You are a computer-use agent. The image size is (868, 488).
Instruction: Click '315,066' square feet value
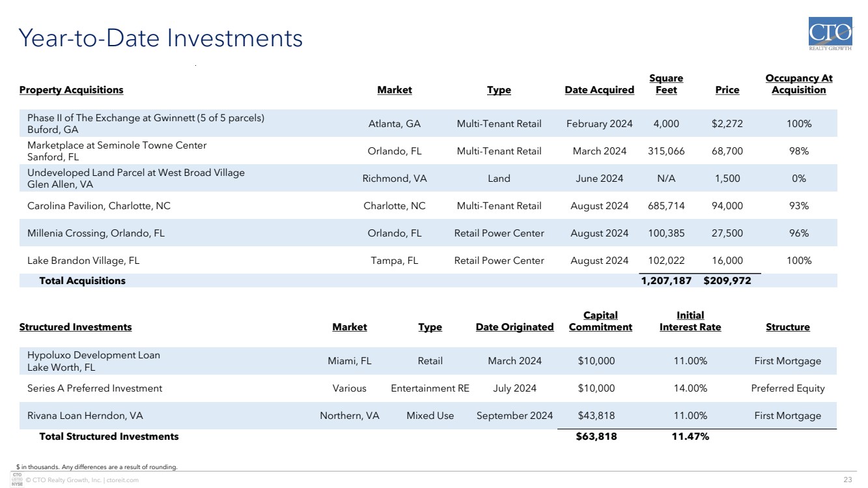[666, 151]
